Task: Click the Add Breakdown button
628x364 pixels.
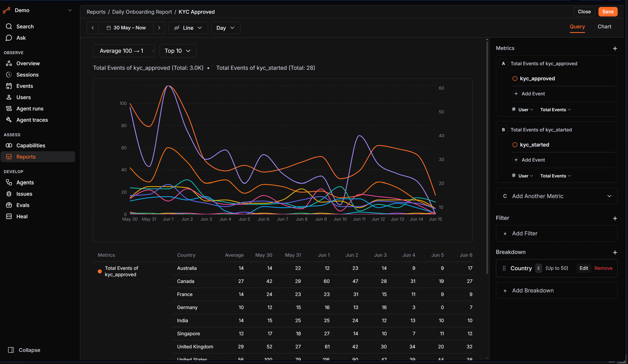Action: (556, 290)
